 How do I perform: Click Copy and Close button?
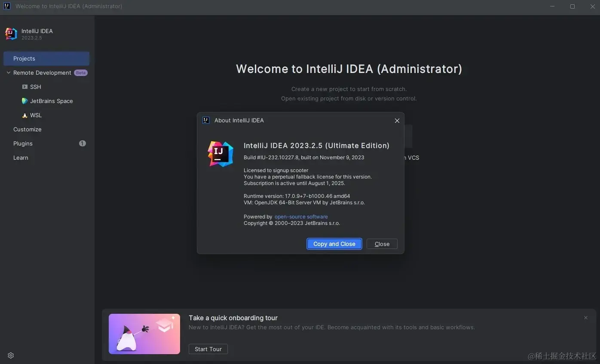click(x=334, y=244)
